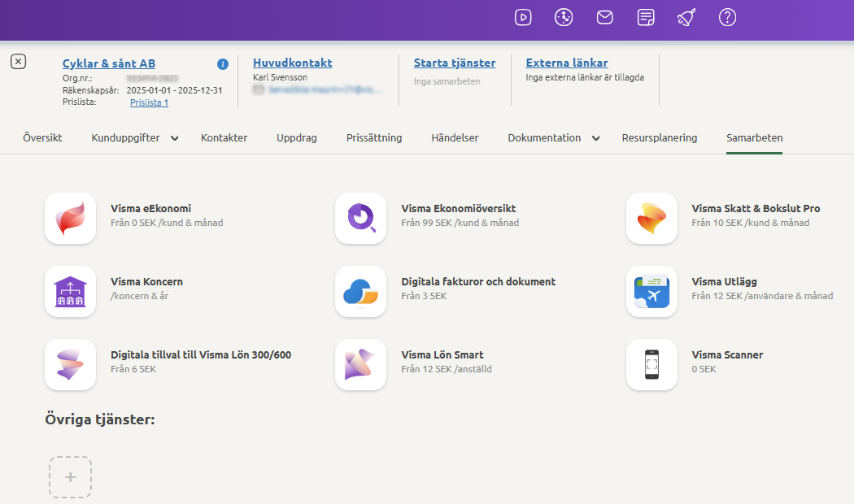Expand the Dokumentation dropdown arrow
This screenshot has height=504, width=854.
[596, 138]
